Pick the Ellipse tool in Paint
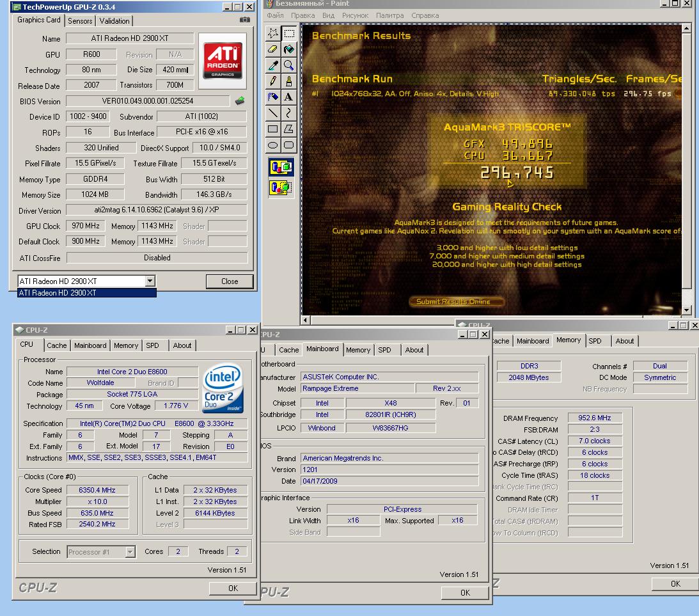 click(x=273, y=145)
